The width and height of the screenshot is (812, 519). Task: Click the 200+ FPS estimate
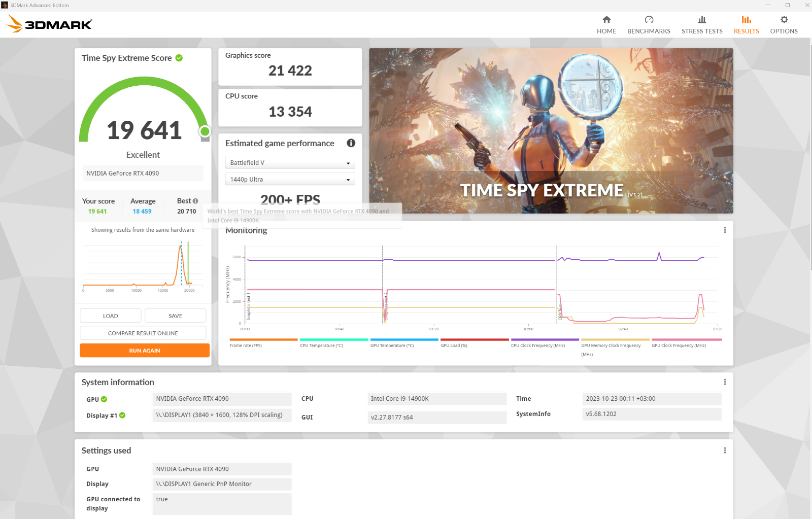click(x=290, y=199)
